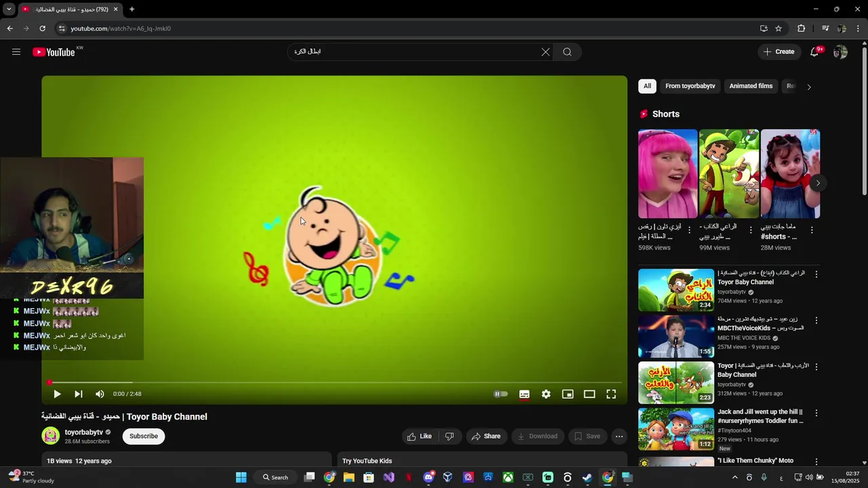Open Windows Start menu
The height and width of the screenshot is (488, 868).
point(241,477)
